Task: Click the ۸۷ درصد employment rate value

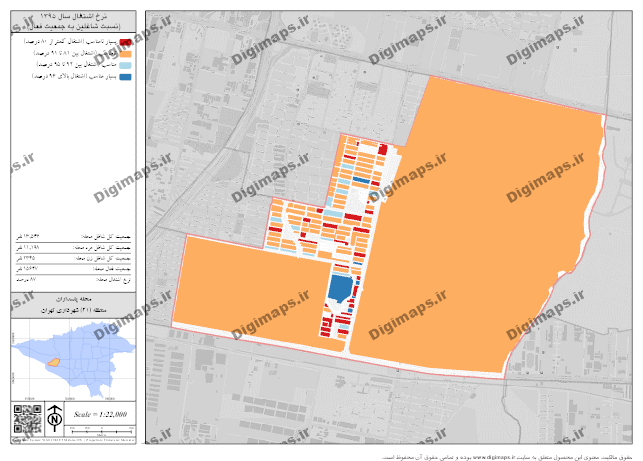Action: click(x=26, y=279)
